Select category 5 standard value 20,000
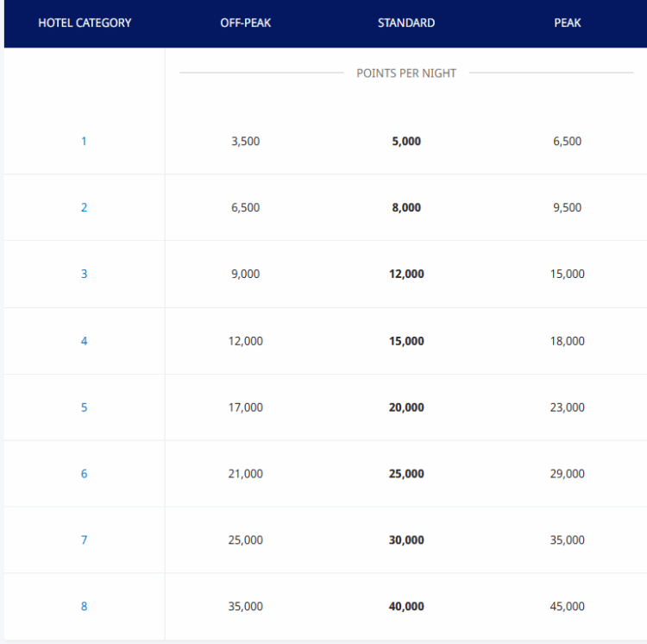 click(x=406, y=407)
